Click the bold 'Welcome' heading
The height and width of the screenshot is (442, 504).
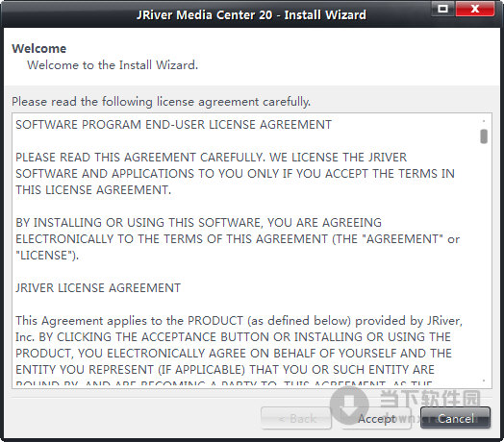(39, 48)
